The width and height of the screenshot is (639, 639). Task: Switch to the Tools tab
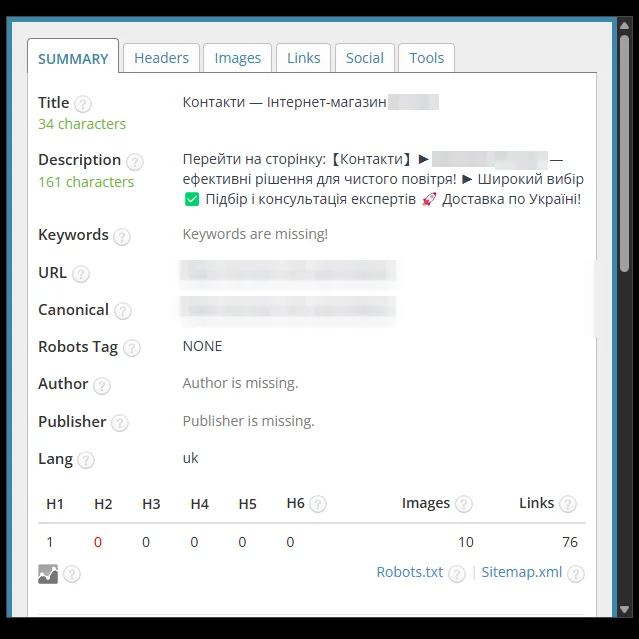click(426, 58)
